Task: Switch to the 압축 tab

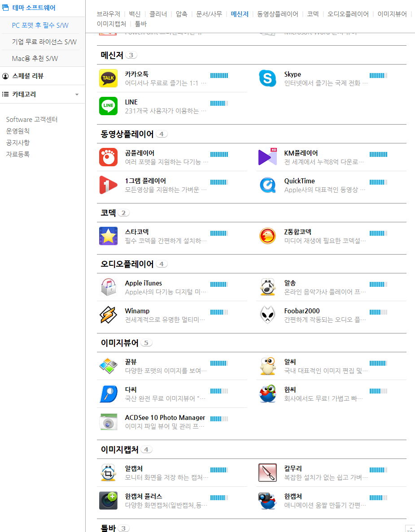Action: pyautogui.click(x=182, y=14)
